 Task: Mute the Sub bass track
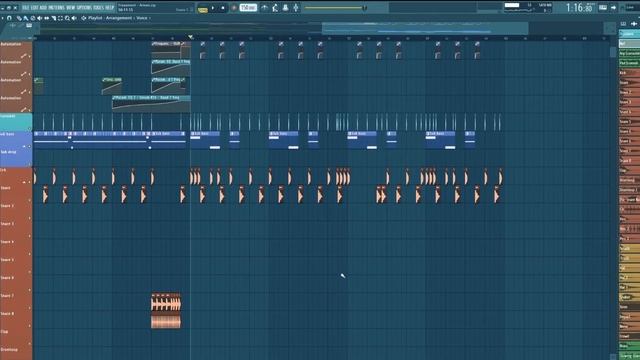(29, 146)
